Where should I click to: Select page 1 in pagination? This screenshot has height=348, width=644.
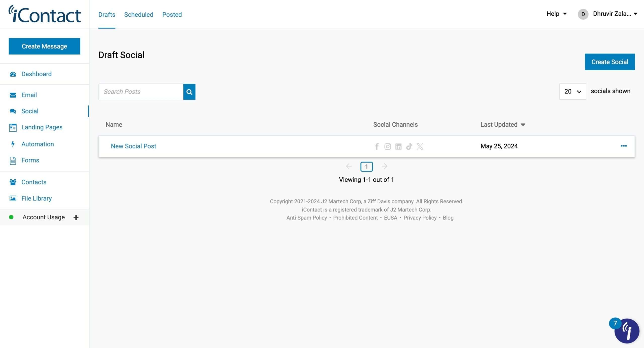[x=367, y=167]
